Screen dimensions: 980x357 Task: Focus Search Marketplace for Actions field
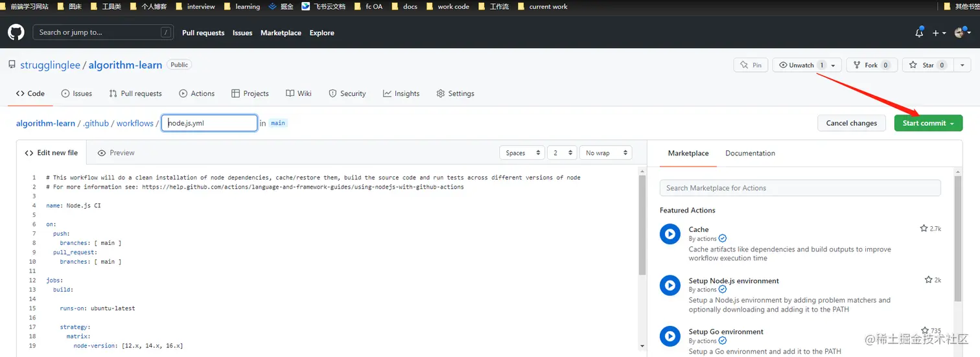click(x=800, y=188)
